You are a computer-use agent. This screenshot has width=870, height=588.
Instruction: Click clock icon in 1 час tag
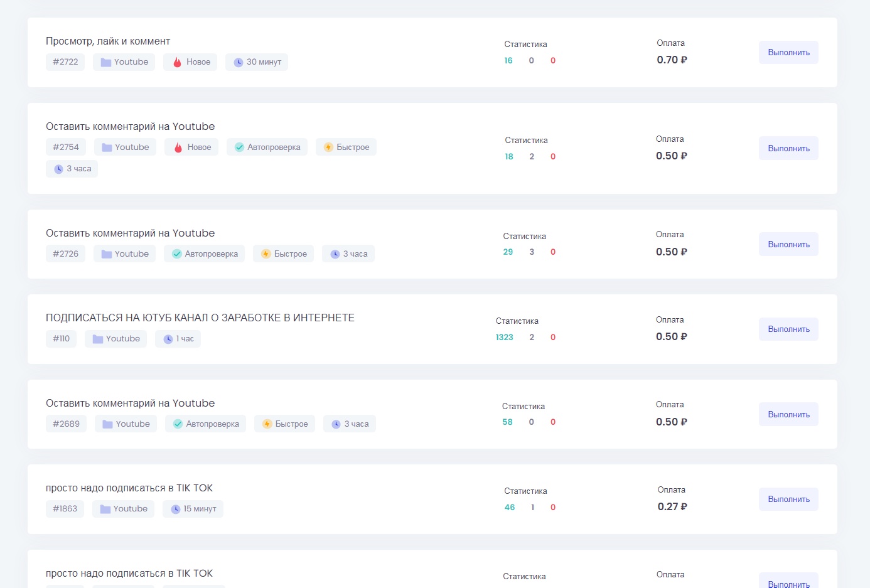tap(168, 339)
